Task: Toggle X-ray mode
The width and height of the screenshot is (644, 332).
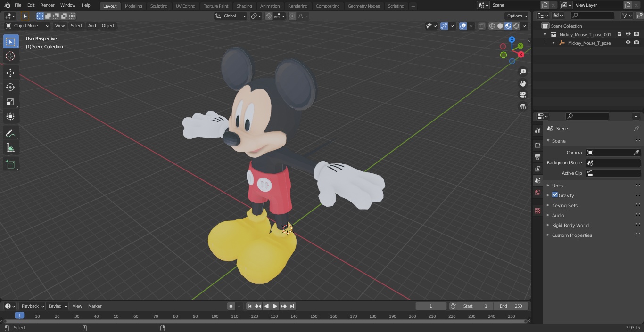Action: [481, 26]
